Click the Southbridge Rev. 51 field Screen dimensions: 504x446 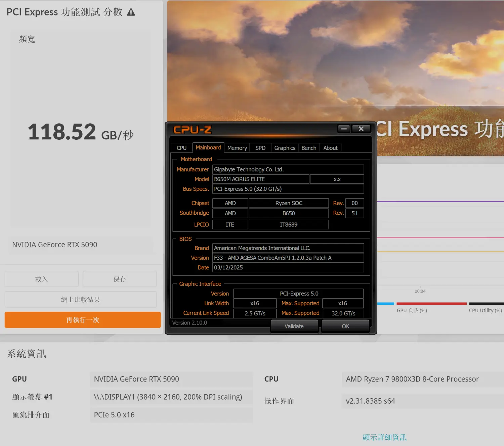coord(354,213)
